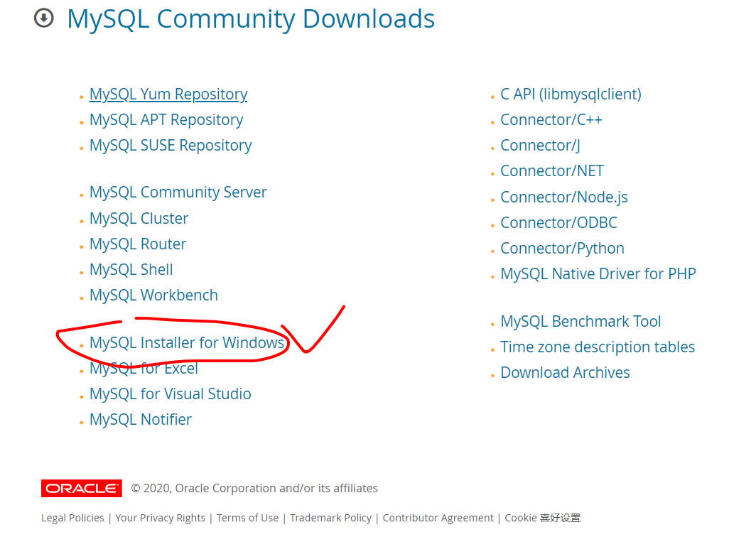756x537 pixels.
Task: Open C API (libmysqlclient) link
Action: point(571,94)
